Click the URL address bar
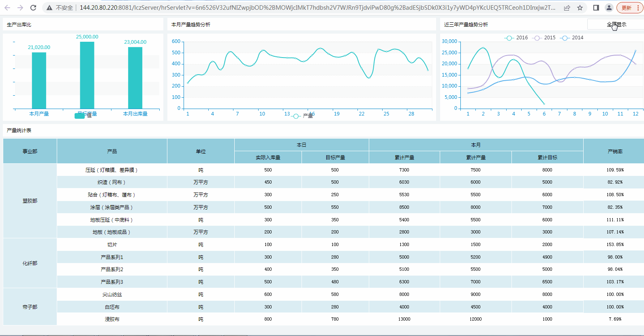This screenshot has height=336, width=644. [316, 8]
